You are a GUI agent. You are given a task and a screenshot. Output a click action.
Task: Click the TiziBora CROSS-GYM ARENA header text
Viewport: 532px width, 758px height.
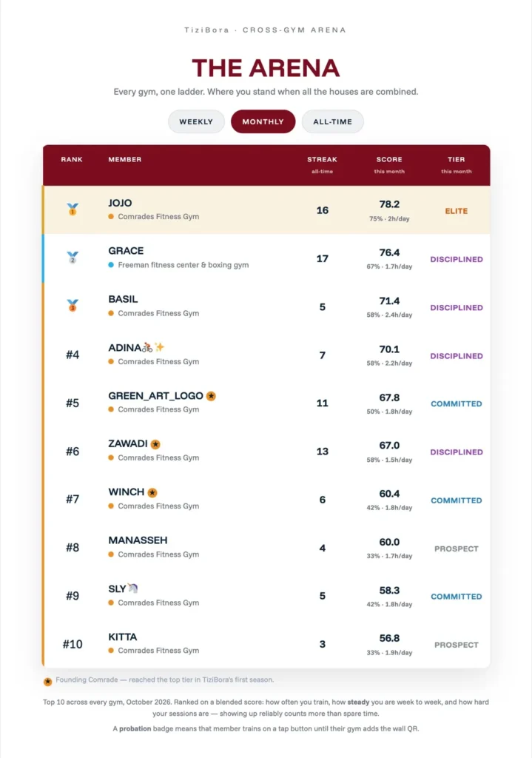(266, 30)
